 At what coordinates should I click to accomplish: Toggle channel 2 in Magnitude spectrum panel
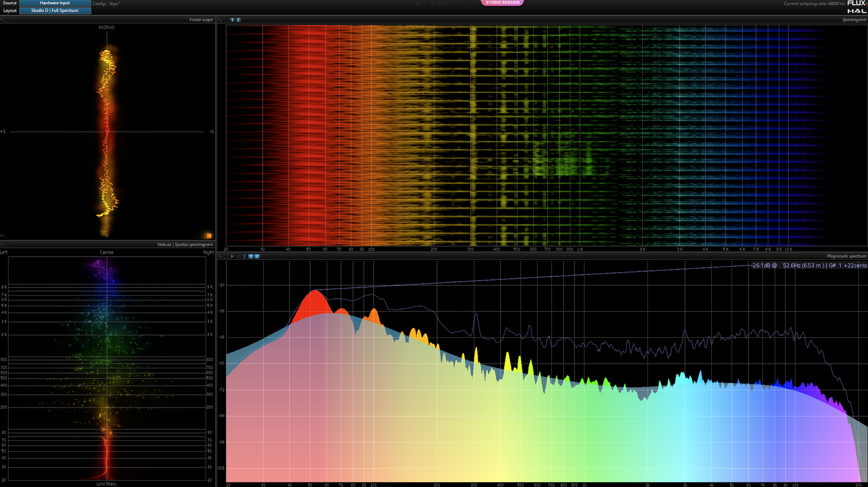pos(257,257)
